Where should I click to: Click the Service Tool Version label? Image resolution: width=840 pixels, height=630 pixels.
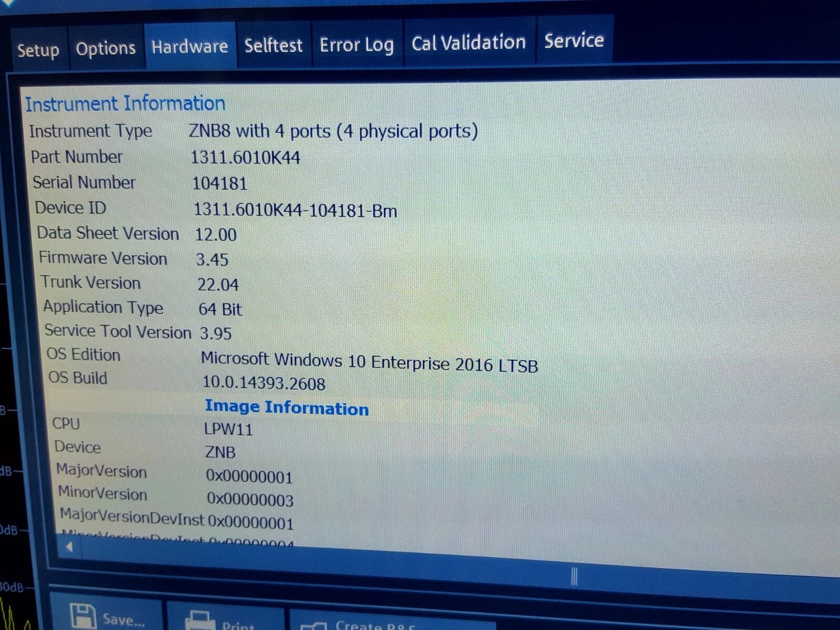tap(118, 331)
